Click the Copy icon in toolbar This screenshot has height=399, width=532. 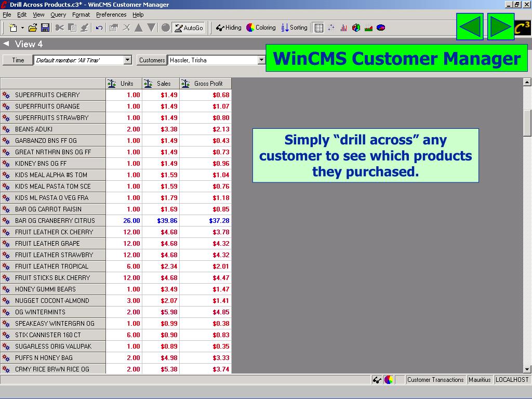(72, 28)
